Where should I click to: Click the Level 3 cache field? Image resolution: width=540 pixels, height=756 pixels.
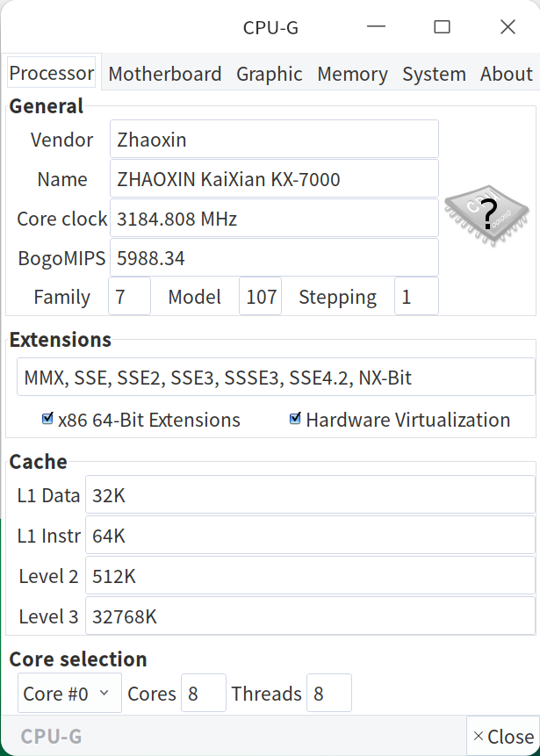point(310,616)
